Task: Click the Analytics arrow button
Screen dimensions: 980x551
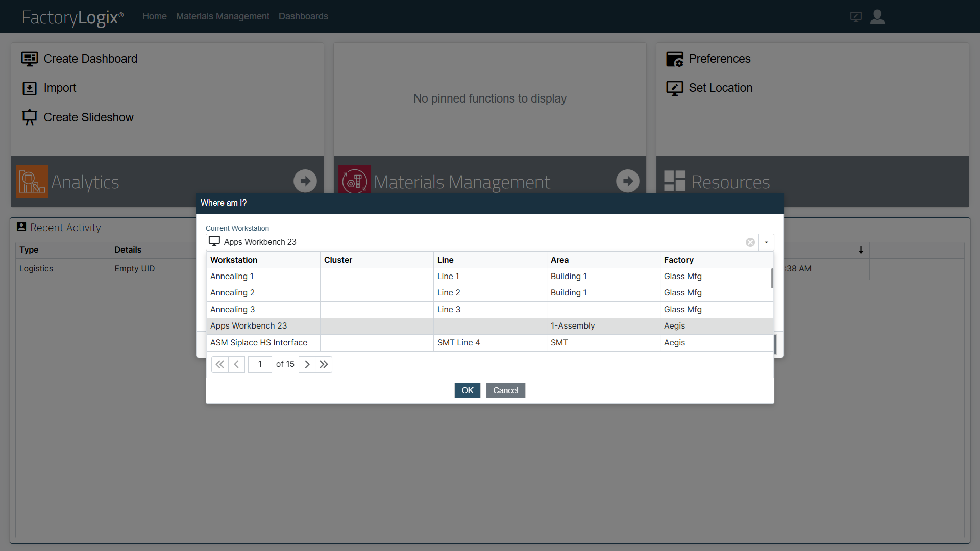Action: (x=305, y=181)
